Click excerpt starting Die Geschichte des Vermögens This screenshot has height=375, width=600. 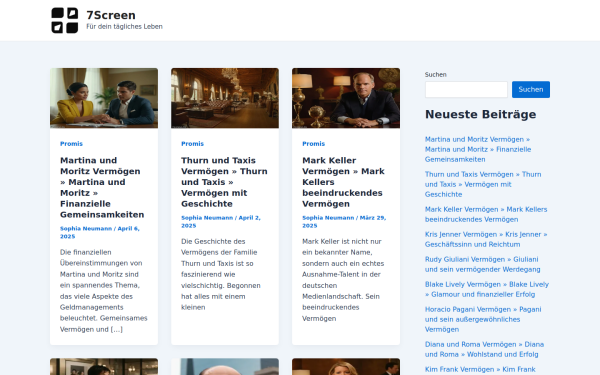click(221, 274)
